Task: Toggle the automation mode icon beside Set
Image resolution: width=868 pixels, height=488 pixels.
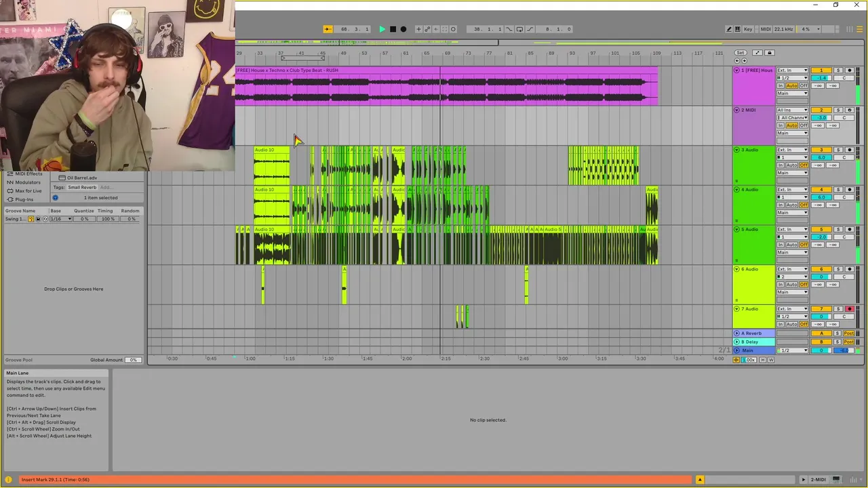Action: (757, 53)
